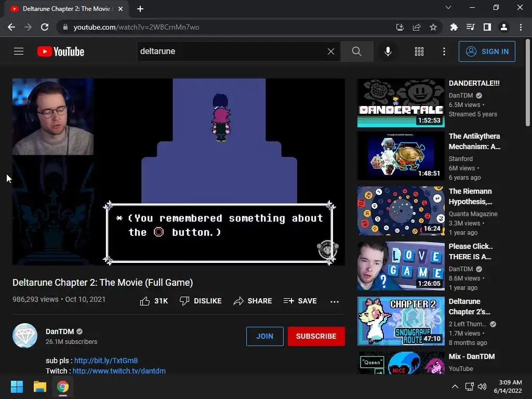Show hidden system tray icons
532x399 pixels.
[455, 387]
